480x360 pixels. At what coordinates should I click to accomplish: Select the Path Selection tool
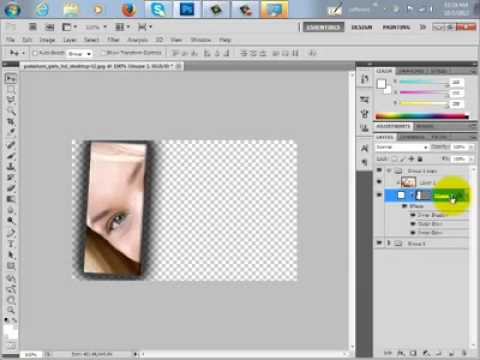[11, 255]
